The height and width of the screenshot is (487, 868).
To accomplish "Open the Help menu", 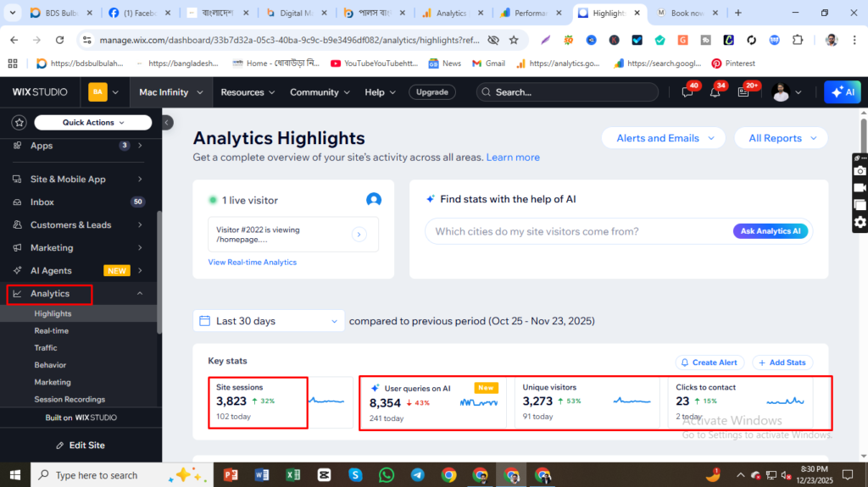I will tap(380, 92).
